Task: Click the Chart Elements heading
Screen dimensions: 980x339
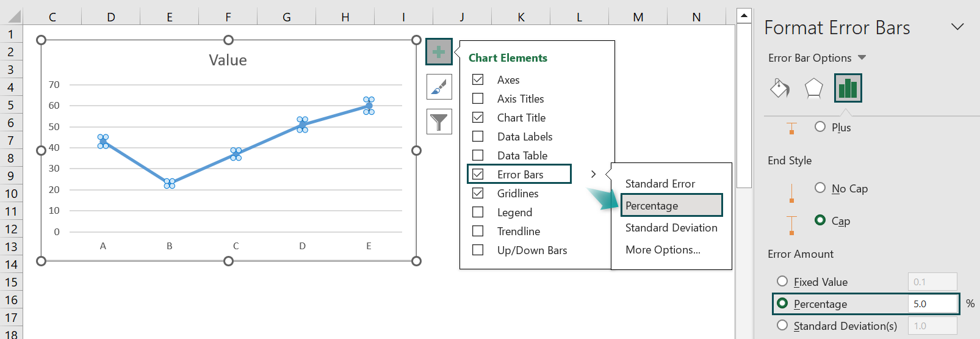Action: click(508, 58)
